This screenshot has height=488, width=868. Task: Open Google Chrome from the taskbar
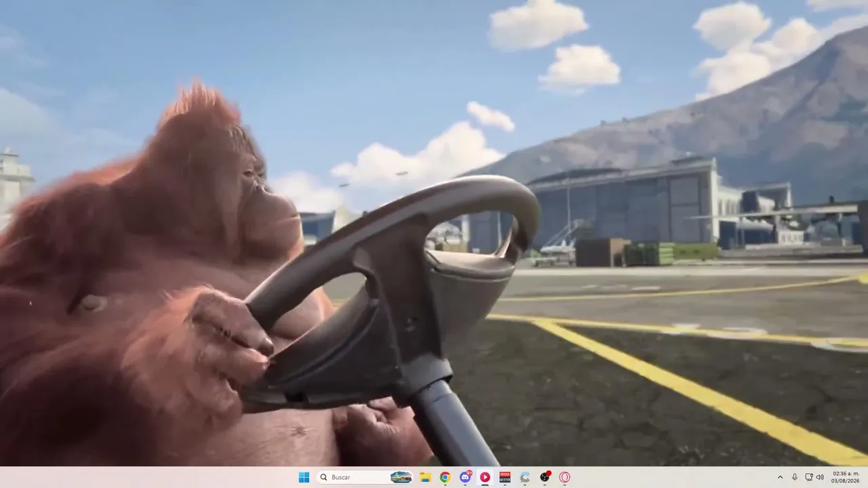pyautogui.click(x=445, y=477)
